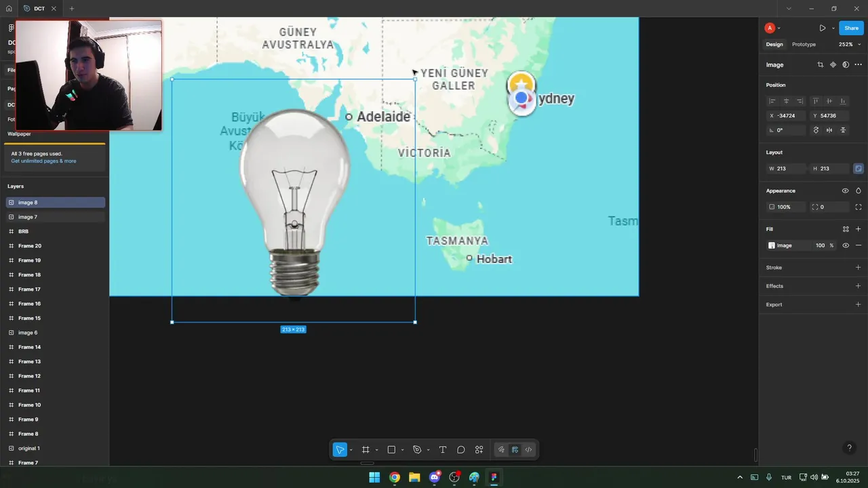Align selection to the bottom
The width and height of the screenshot is (868, 488).
pyautogui.click(x=844, y=101)
